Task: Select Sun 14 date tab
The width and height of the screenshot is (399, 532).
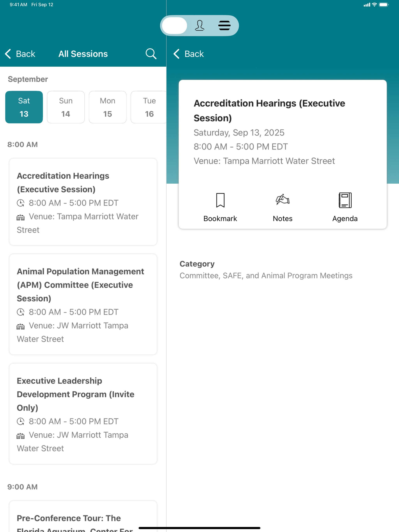Action: pyautogui.click(x=66, y=107)
